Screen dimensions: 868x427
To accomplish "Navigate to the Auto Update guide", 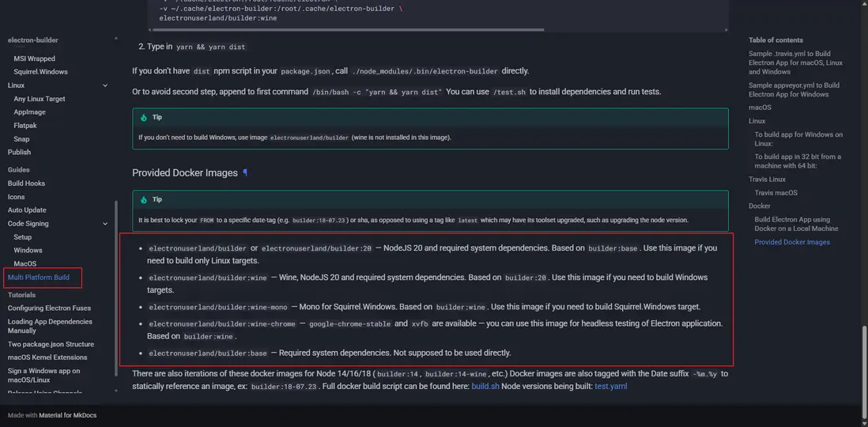I will click(x=27, y=210).
